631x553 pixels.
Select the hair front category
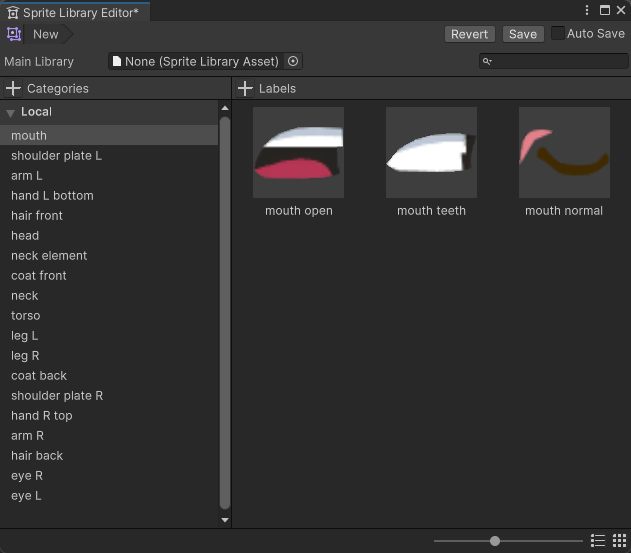tap(37, 215)
